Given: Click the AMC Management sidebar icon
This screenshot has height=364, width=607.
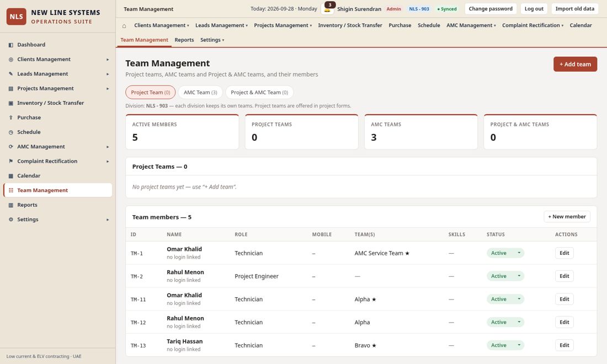Looking at the screenshot, I should click(11, 147).
